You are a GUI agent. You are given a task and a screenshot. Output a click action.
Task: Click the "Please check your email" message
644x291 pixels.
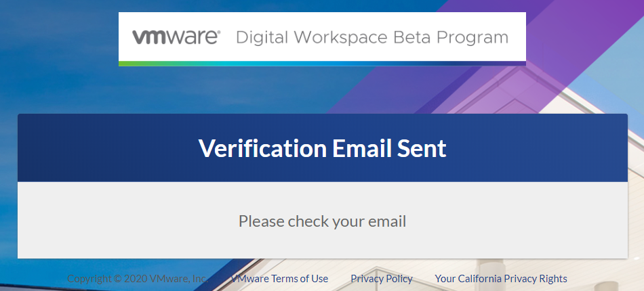click(x=323, y=221)
